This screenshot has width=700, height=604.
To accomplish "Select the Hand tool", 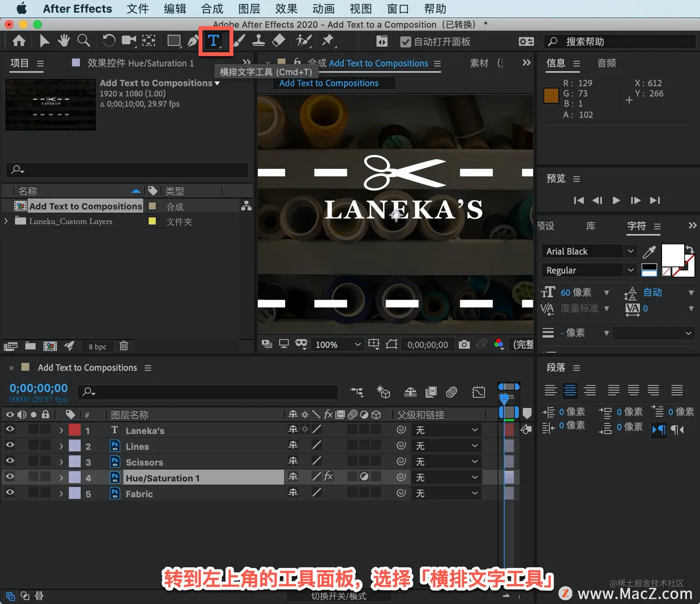I will click(63, 41).
